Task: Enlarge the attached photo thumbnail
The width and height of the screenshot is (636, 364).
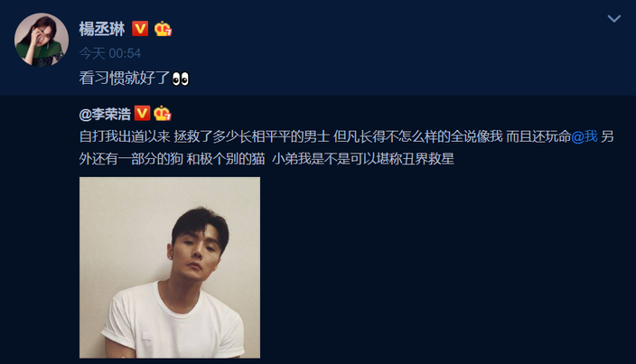Action: (170, 267)
